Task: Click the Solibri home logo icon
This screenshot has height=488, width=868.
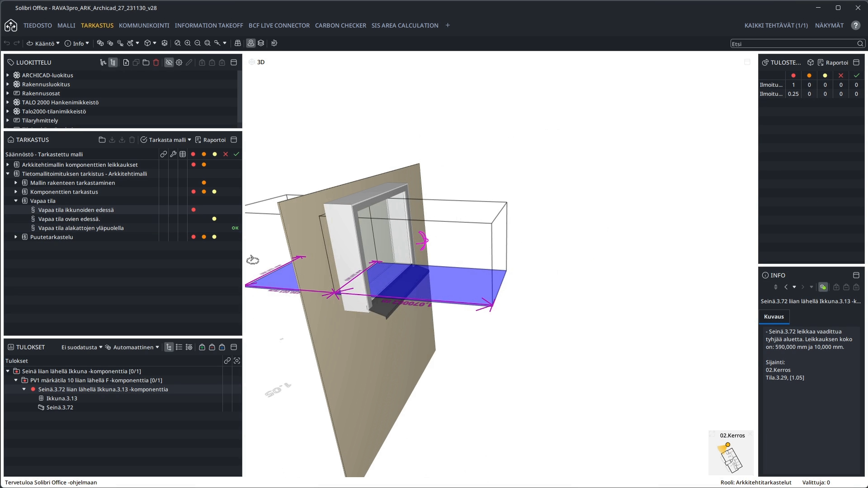Action: (11, 25)
